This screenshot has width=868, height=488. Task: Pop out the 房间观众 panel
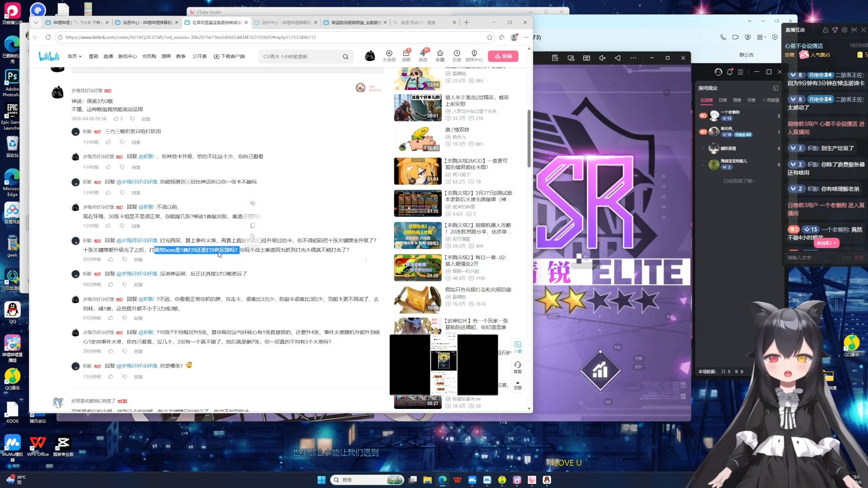[x=775, y=88]
